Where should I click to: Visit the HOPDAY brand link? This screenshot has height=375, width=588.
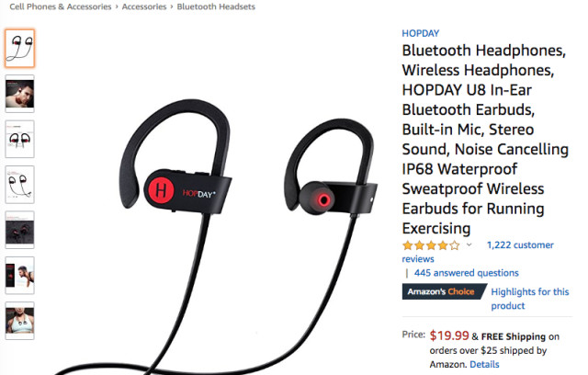point(421,33)
